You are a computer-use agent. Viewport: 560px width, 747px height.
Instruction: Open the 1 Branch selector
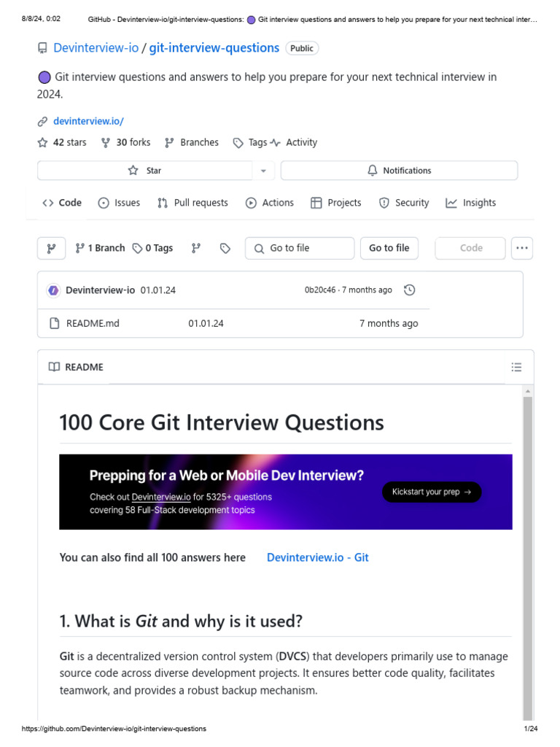[100, 248]
